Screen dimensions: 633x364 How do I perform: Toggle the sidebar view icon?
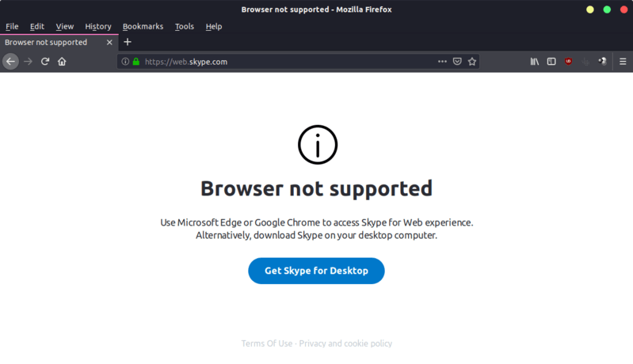[x=551, y=62]
